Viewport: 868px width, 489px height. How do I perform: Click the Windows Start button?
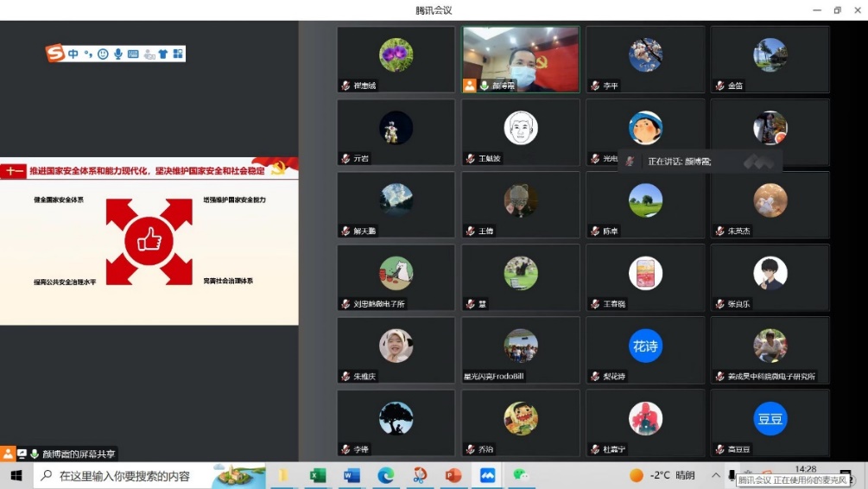point(16,475)
